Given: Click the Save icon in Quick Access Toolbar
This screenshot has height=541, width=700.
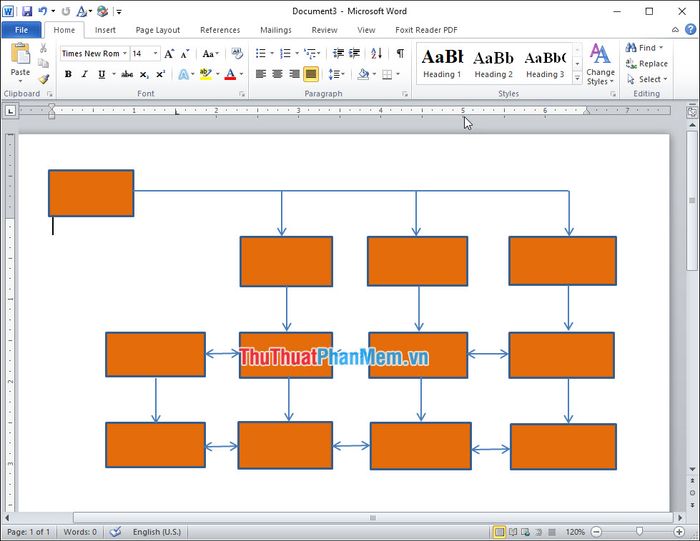Looking at the screenshot, I should pos(27,12).
